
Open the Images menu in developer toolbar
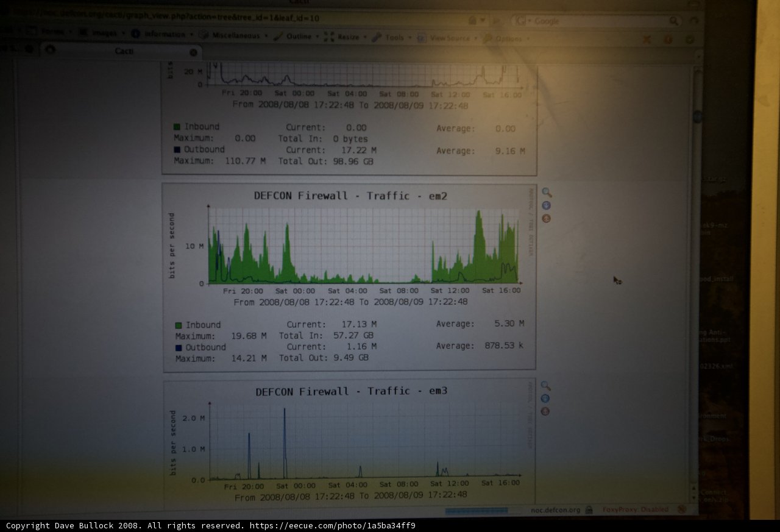pyautogui.click(x=101, y=33)
